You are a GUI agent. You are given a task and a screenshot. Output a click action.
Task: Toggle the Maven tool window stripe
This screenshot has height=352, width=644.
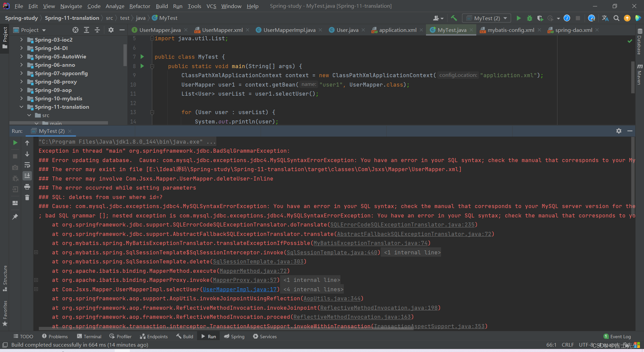640,74
